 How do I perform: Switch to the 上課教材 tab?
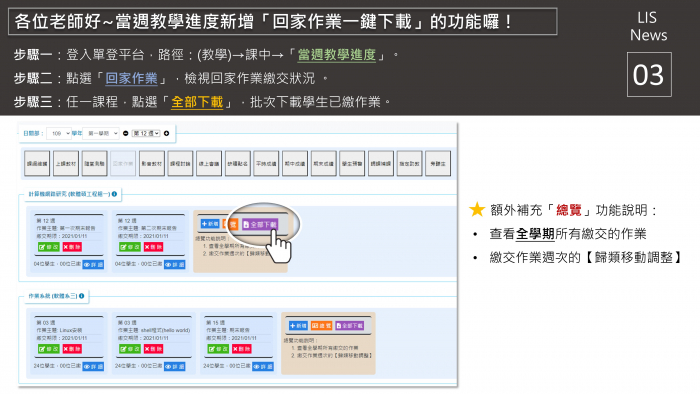pos(66,164)
